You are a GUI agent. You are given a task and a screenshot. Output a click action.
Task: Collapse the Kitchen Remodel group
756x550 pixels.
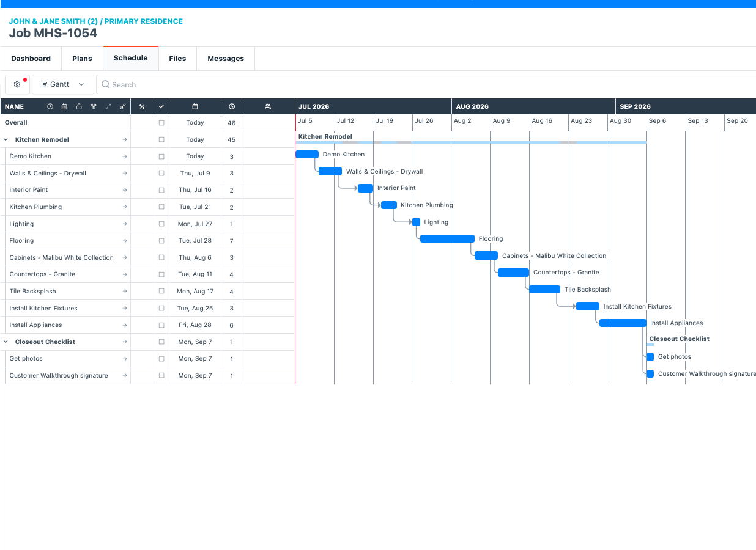[6, 140]
